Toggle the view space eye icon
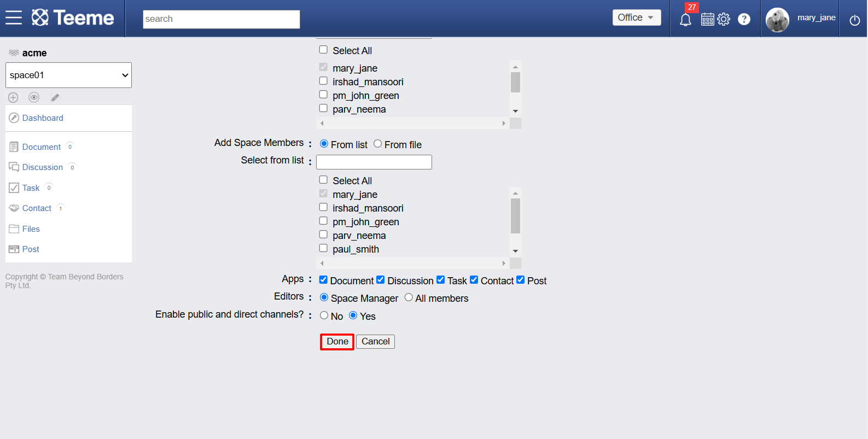This screenshot has width=868, height=439. coord(34,97)
